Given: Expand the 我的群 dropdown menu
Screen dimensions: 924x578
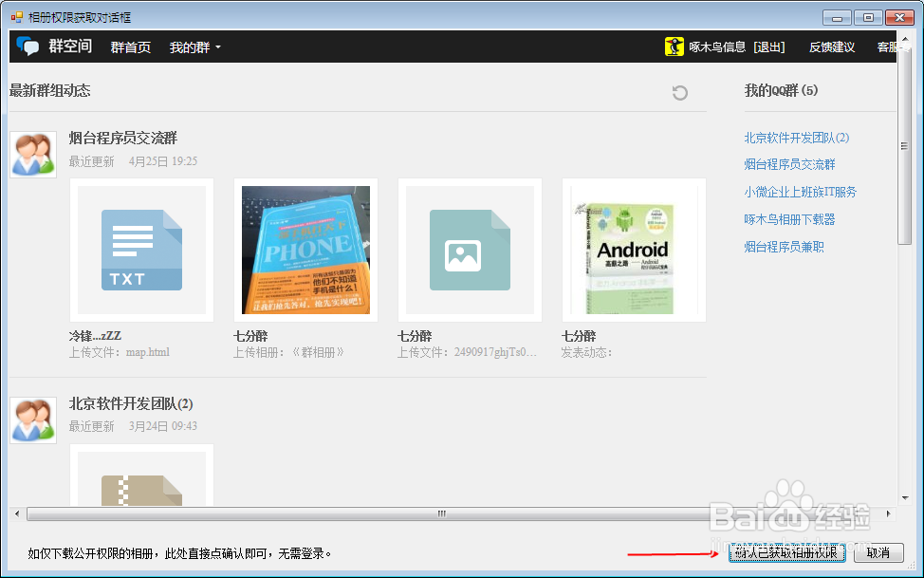Looking at the screenshot, I should [x=195, y=47].
